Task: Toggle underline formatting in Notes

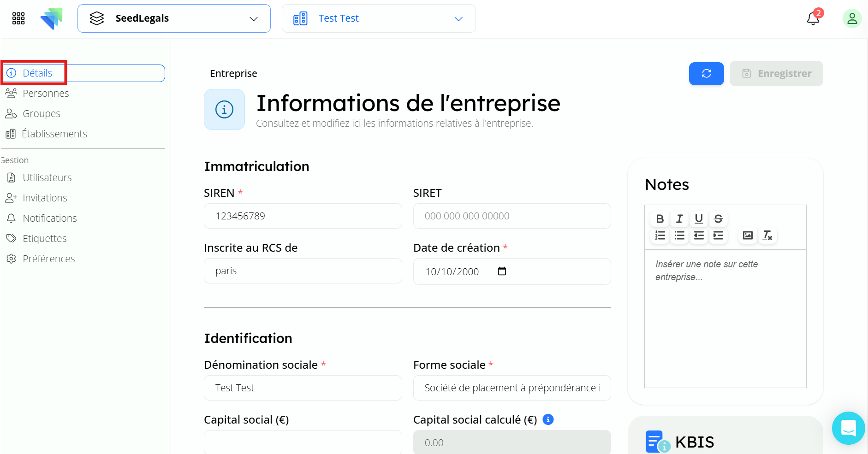Action: click(699, 219)
